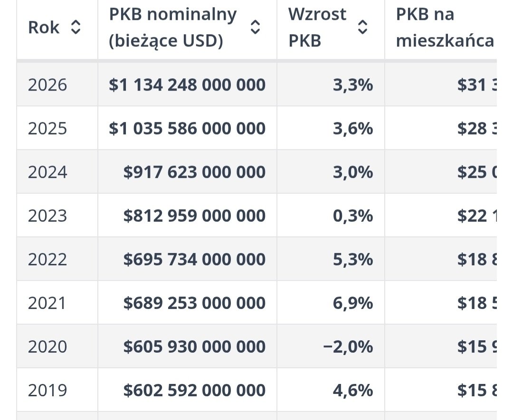Click the 0,3% growth value for 2023
Image resolution: width=513 pixels, height=420 pixels.
353,216
